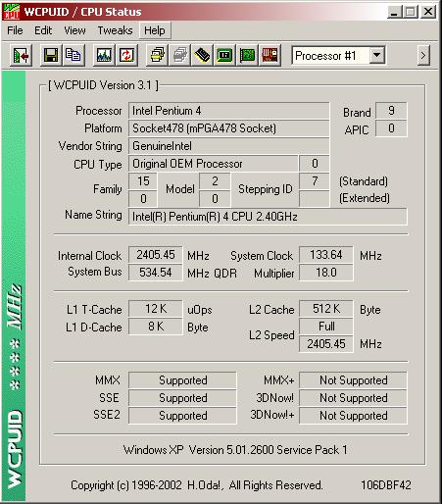Open the Help menu

click(155, 30)
